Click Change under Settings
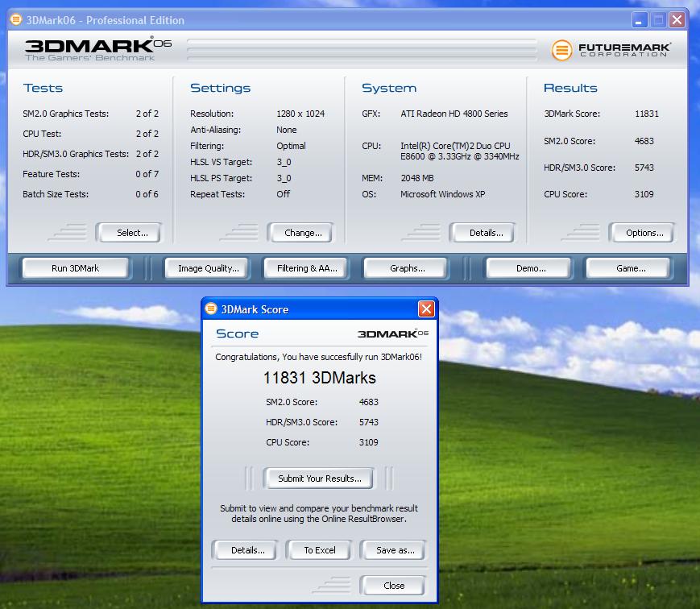This screenshot has width=700, height=609. [303, 233]
